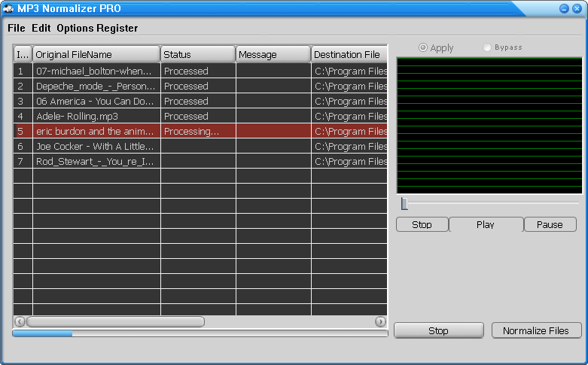Image resolution: width=588 pixels, height=365 pixels.
Task: Click the Normalize Files button
Action: click(536, 330)
